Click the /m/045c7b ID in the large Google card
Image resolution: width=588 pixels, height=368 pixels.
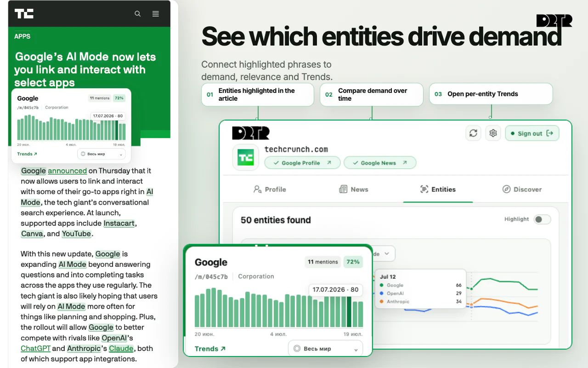coord(211,276)
